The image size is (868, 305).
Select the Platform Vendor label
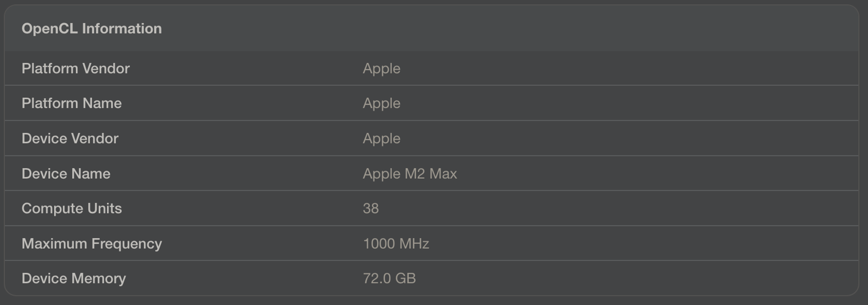point(76,69)
